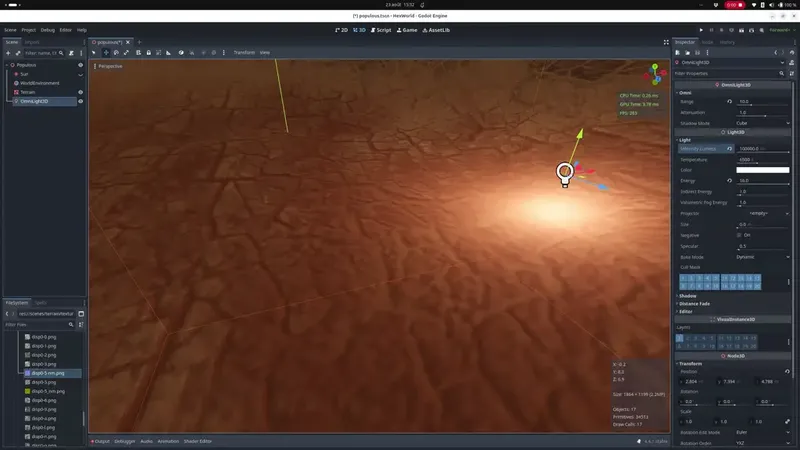The width and height of the screenshot is (800, 450).
Task: Open Rotation Edit Mode Euler dropdown
Action: point(763,432)
